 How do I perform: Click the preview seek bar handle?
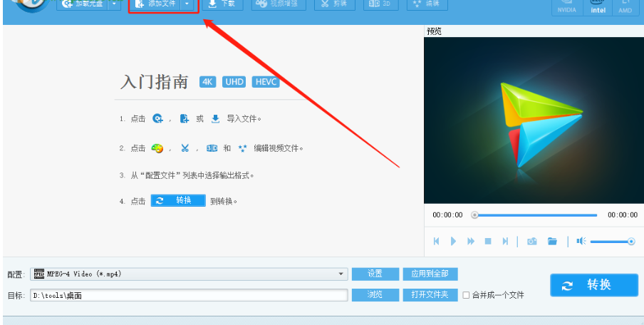pyautogui.click(x=474, y=215)
